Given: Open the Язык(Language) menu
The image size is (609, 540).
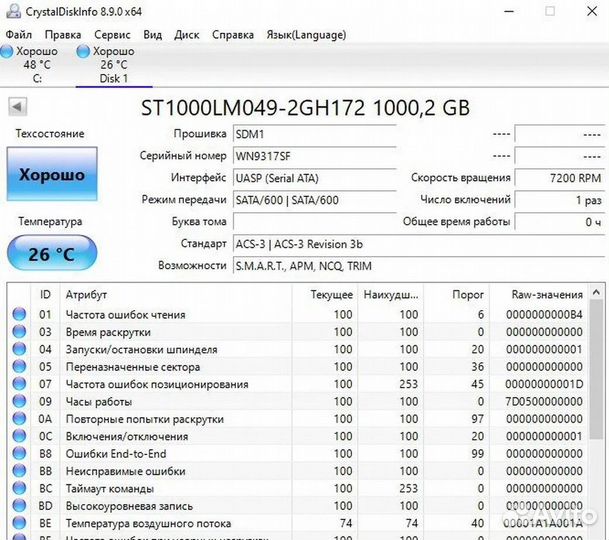Looking at the screenshot, I should [306, 35].
